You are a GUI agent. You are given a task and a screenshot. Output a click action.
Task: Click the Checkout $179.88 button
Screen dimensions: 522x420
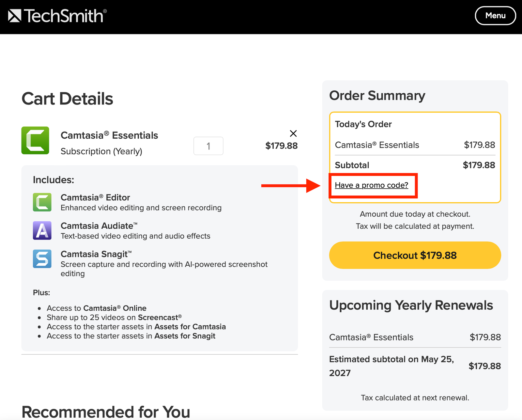coord(415,255)
